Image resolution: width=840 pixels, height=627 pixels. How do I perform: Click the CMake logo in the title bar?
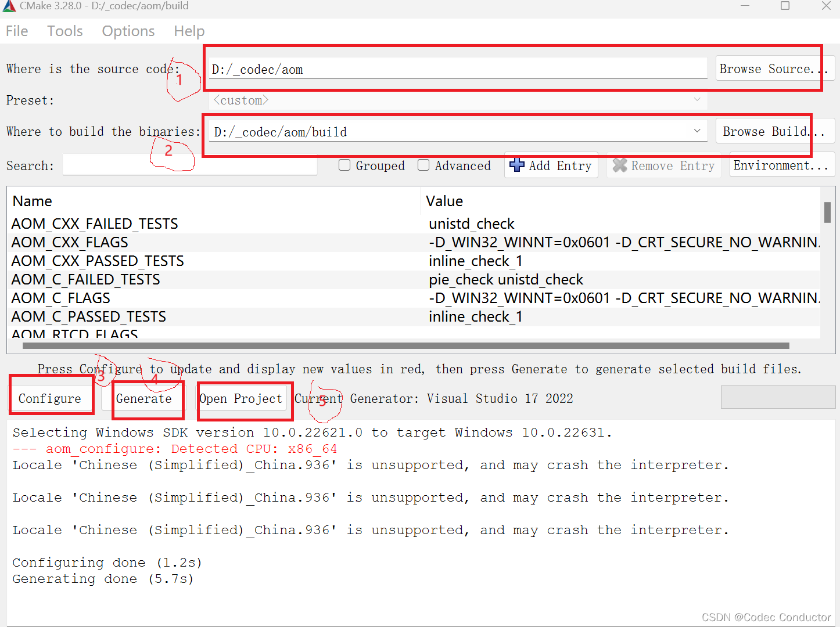(x=9, y=6)
